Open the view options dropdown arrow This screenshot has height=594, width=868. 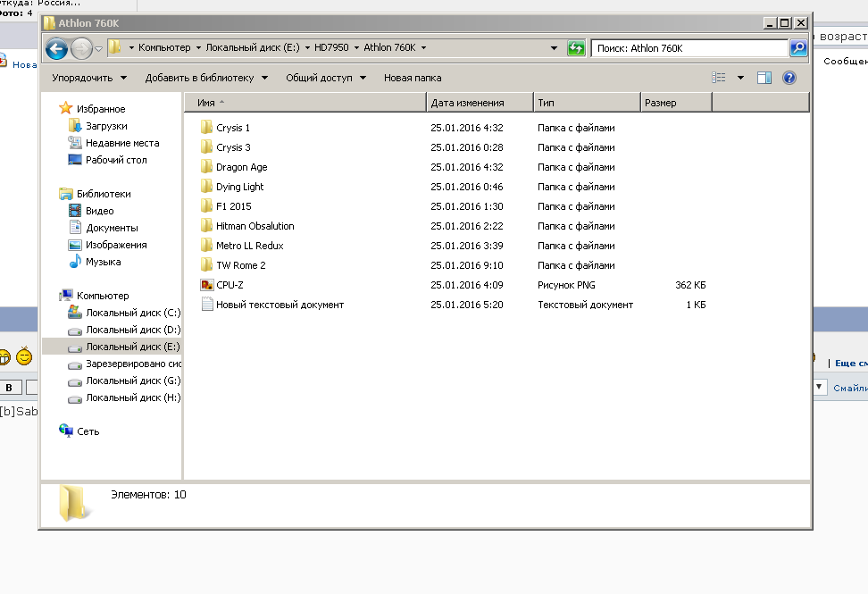[740, 78]
